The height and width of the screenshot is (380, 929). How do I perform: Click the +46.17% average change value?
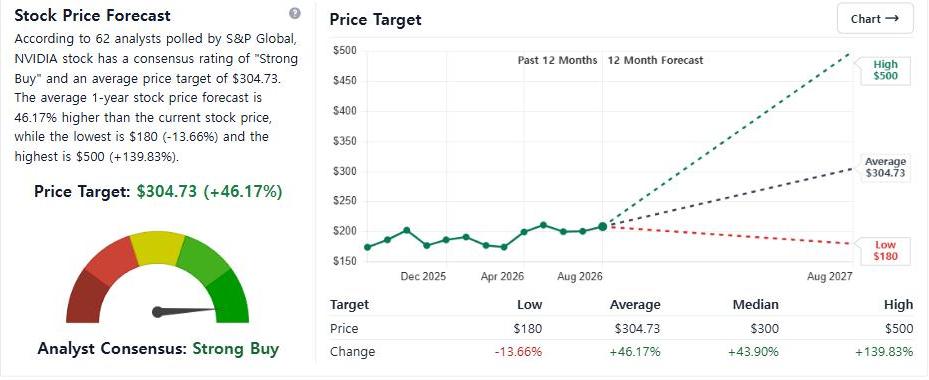635,352
